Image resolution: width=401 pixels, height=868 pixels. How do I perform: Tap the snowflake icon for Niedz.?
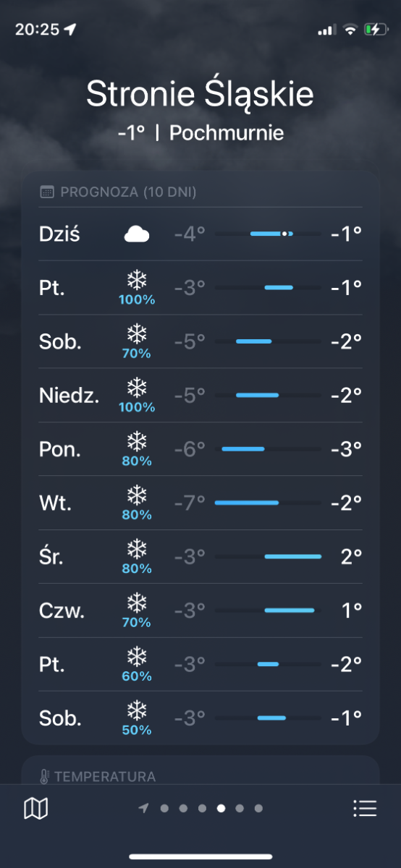(x=137, y=388)
